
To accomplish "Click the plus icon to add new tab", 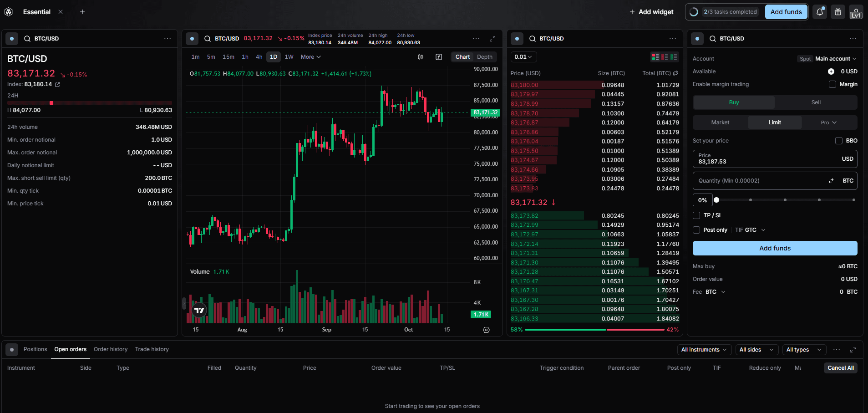I will (82, 12).
